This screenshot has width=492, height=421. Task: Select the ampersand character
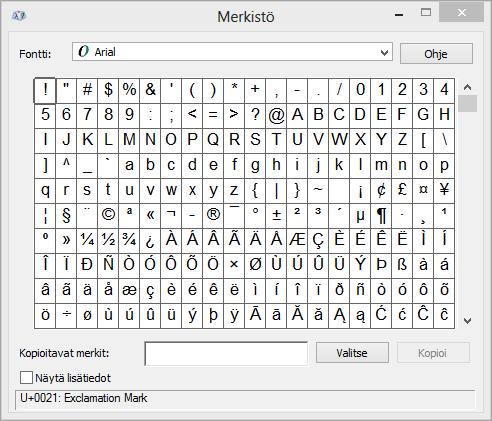coord(150,91)
